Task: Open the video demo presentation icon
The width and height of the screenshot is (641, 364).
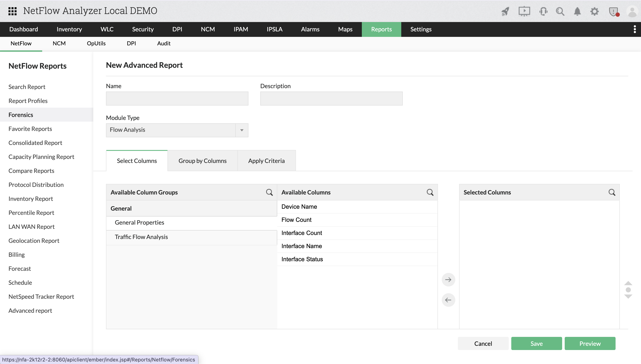Action: tap(524, 11)
